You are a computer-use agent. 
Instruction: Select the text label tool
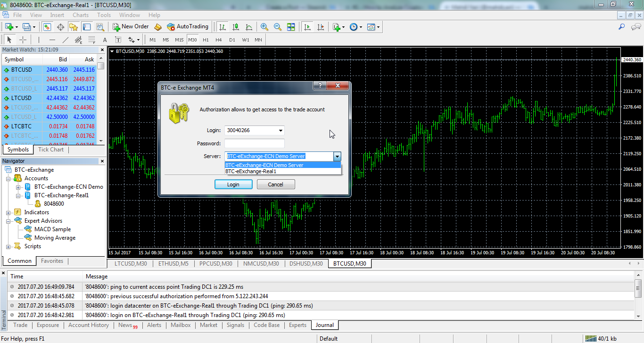tap(118, 40)
